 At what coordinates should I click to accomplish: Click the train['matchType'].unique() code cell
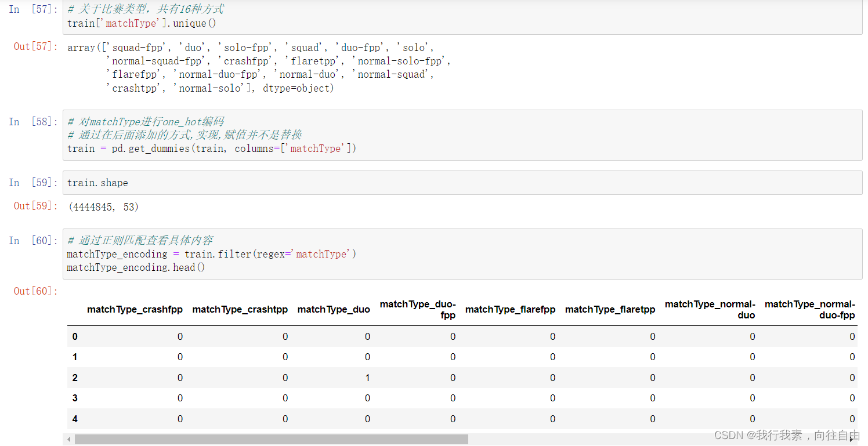point(462,17)
